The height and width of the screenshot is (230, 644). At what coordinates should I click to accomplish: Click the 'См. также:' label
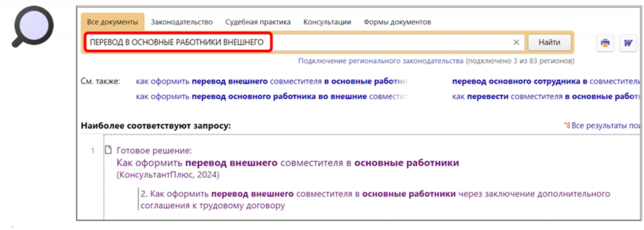(101, 81)
